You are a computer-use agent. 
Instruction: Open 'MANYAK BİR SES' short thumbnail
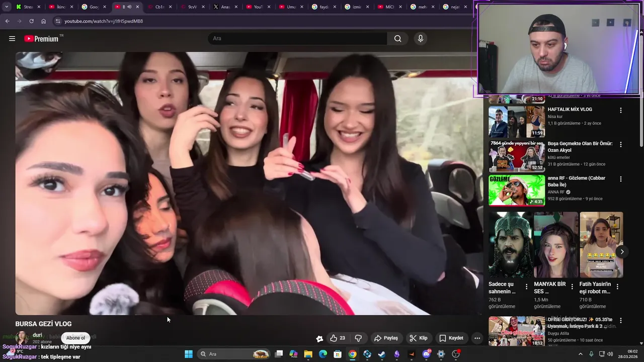click(x=556, y=245)
